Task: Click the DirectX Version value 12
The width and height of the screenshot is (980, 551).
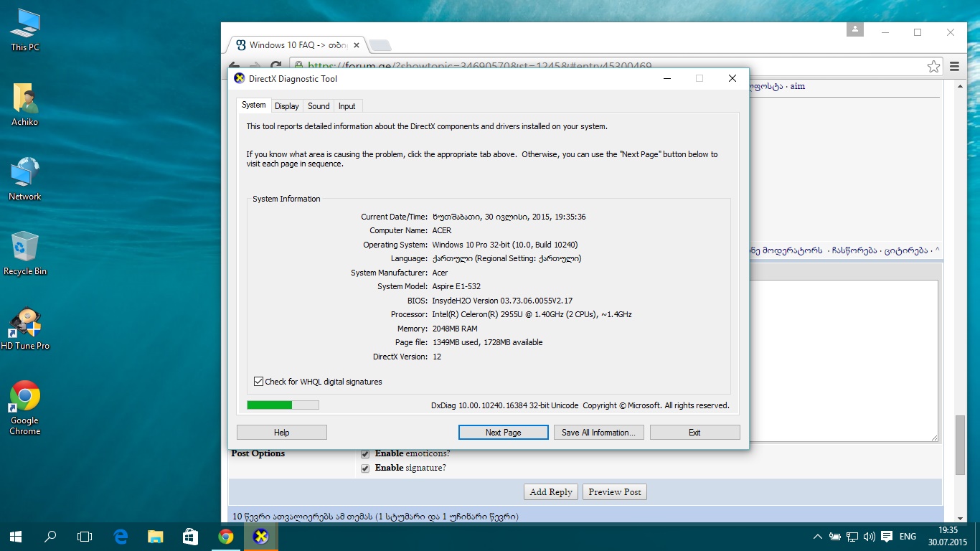Action: 437,357
